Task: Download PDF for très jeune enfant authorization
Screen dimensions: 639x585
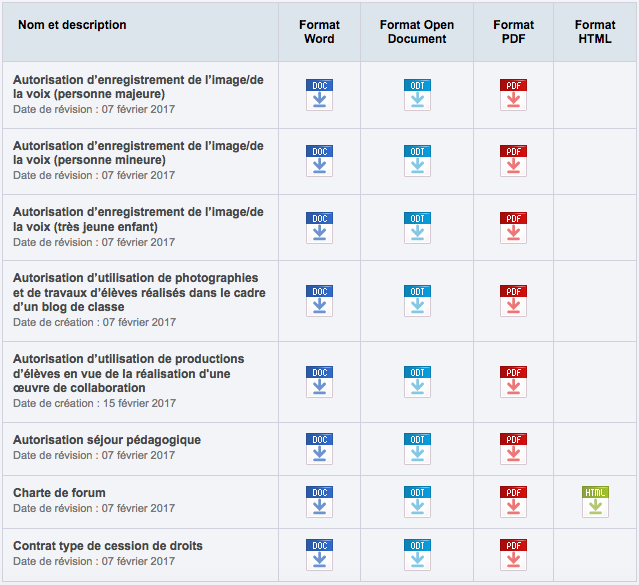Action: tap(513, 227)
